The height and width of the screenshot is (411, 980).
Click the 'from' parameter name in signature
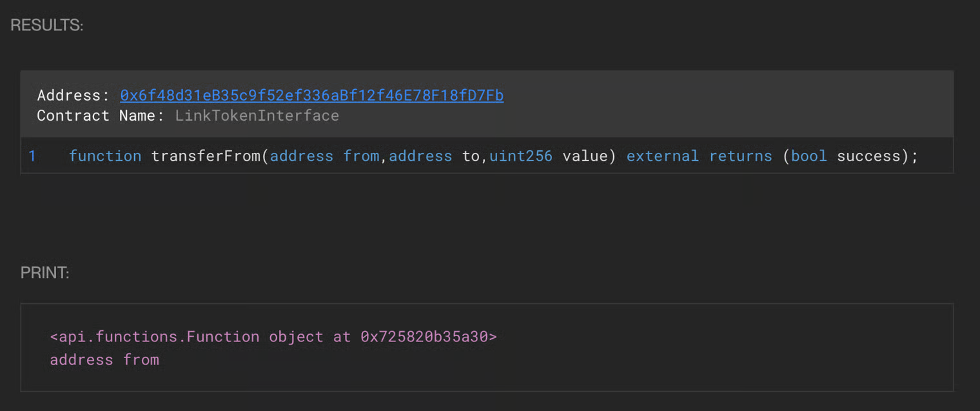(361, 156)
